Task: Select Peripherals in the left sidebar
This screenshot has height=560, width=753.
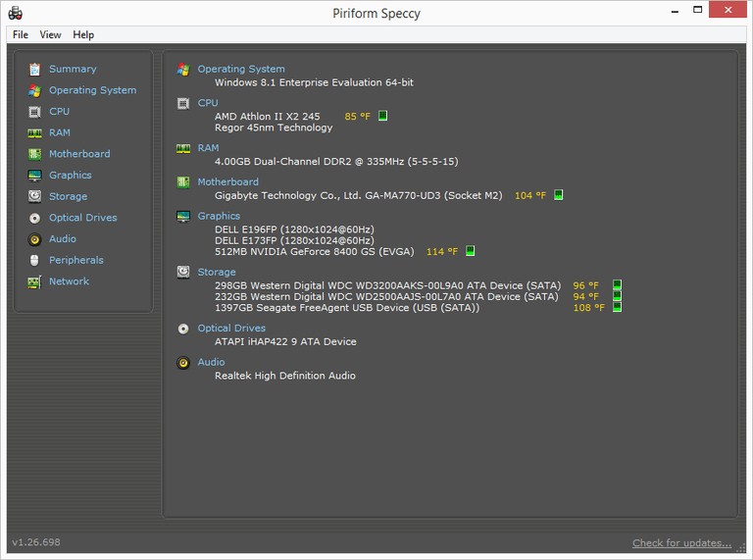Action: pyautogui.click(x=75, y=260)
